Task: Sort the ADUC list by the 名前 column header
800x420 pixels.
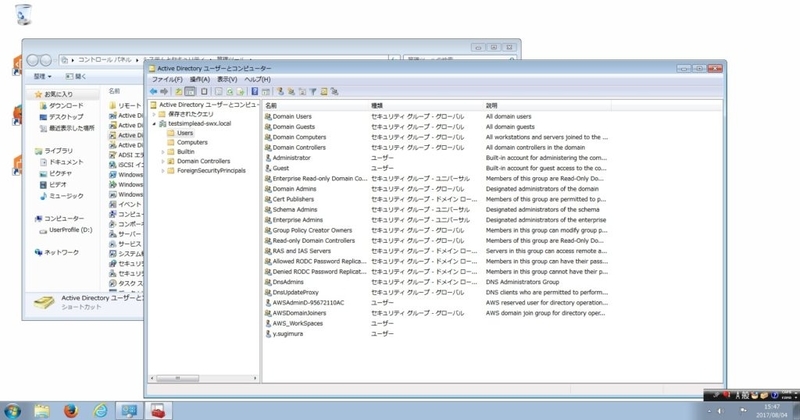Action: coord(315,106)
